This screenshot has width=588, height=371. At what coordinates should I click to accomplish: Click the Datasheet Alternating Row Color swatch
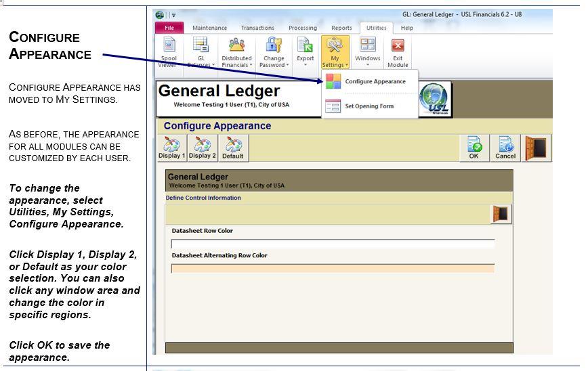(x=333, y=268)
